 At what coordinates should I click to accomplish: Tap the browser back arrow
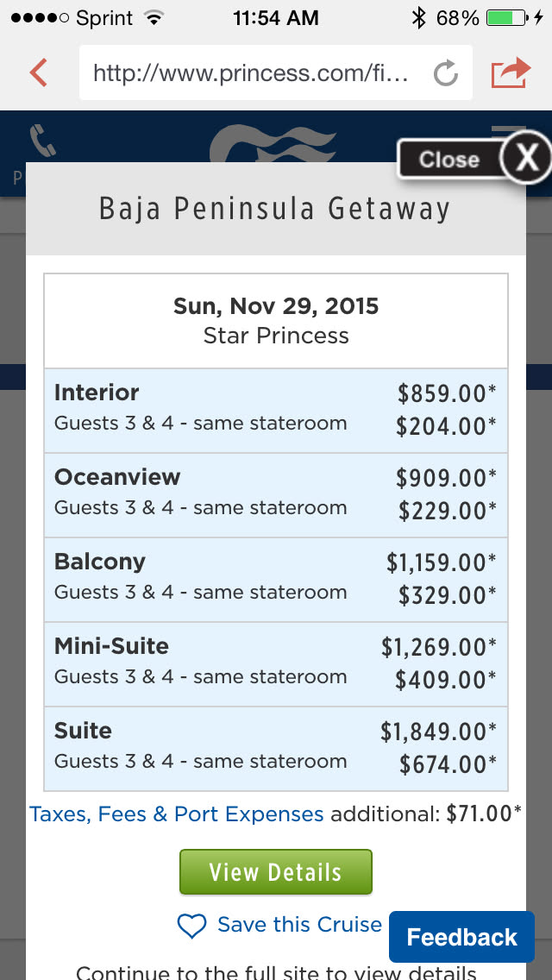coord(39,72)
